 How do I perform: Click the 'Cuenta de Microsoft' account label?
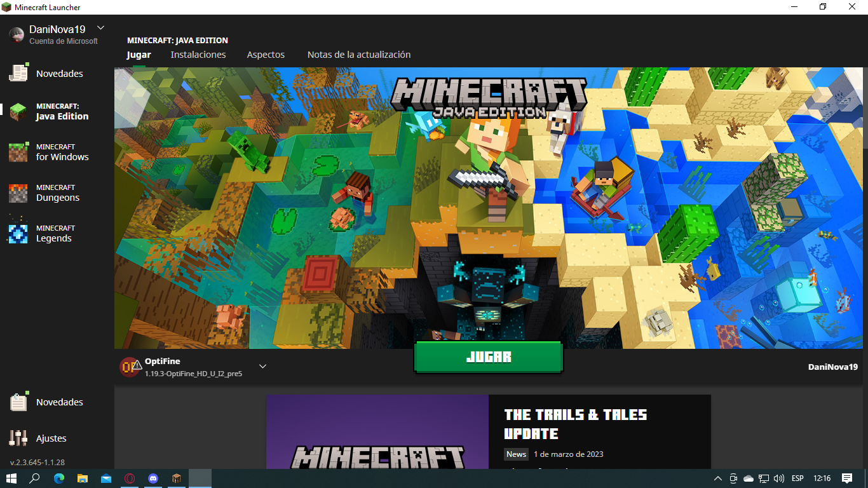pos(64,41)
